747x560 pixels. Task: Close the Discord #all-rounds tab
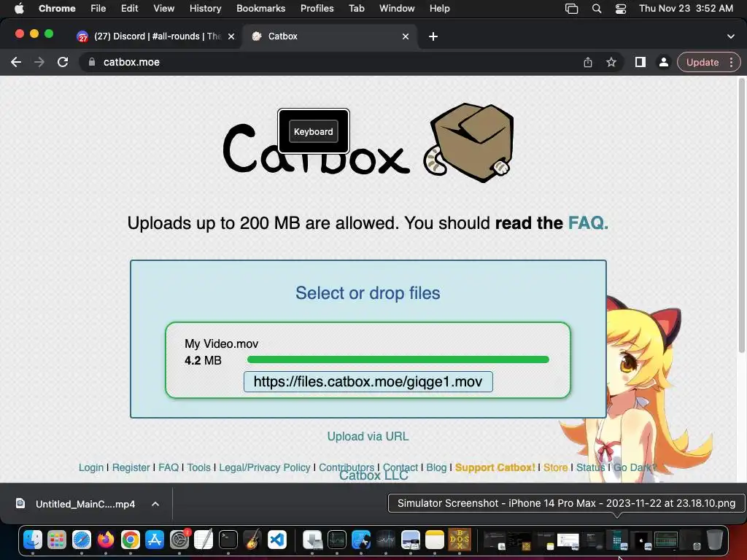click(x=231, y=36)
